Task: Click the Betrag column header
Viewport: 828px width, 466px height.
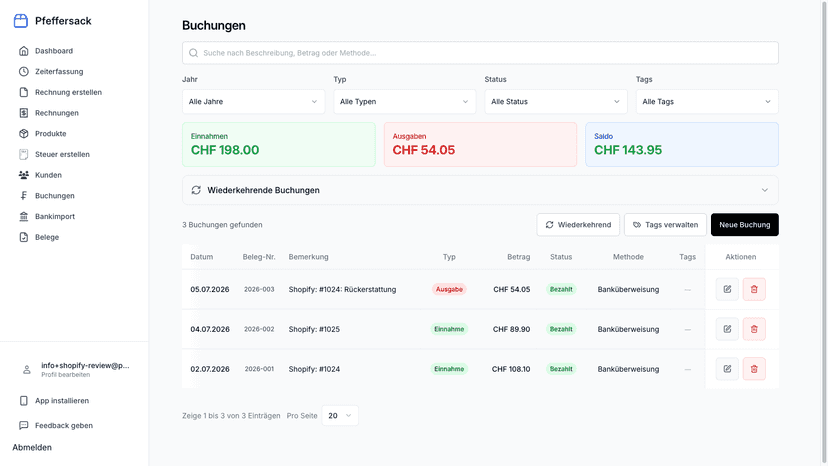Action: [519, 257]
